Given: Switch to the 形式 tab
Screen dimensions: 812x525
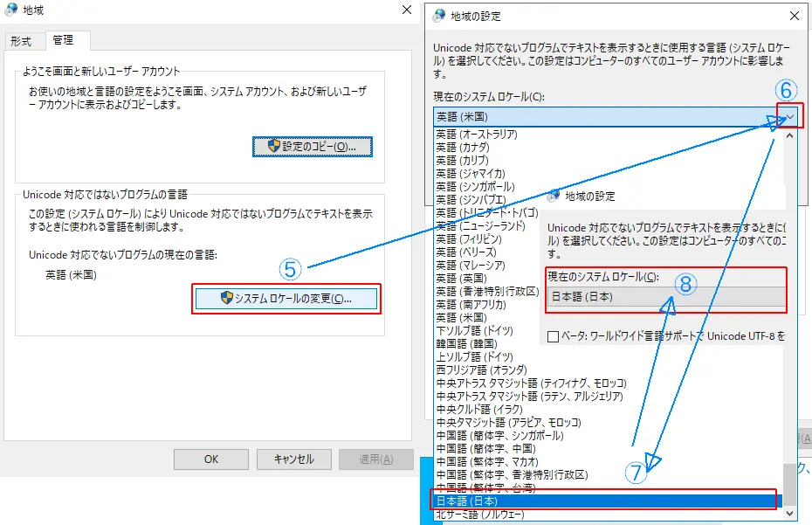Looking at the screenshot, I should click(x=21, y=41).
